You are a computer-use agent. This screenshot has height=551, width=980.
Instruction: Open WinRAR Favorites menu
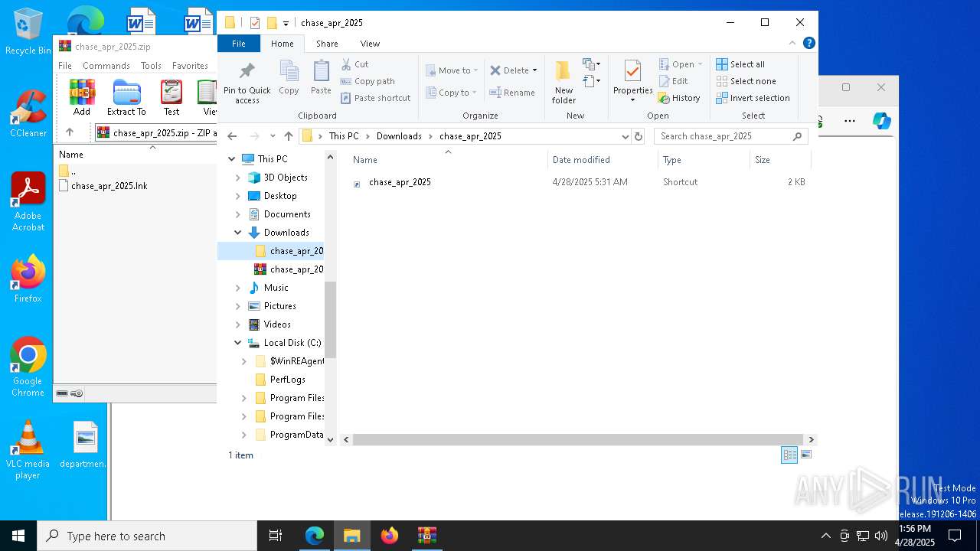190,66
